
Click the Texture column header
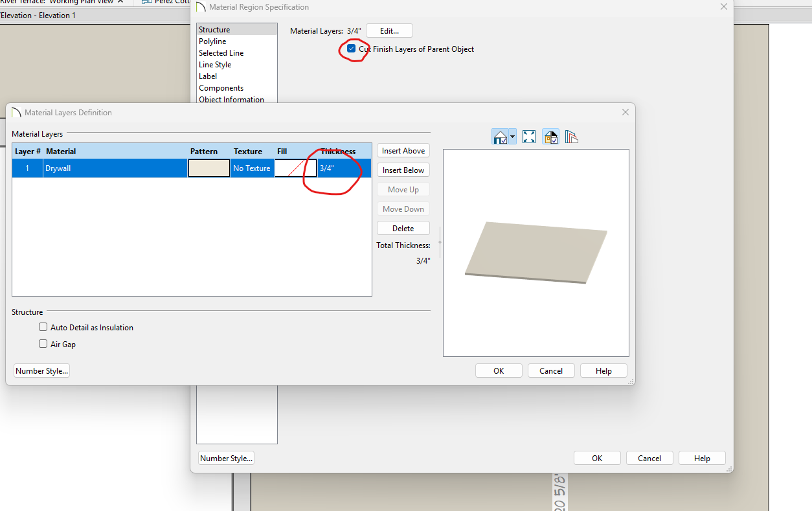click(253, 151)
